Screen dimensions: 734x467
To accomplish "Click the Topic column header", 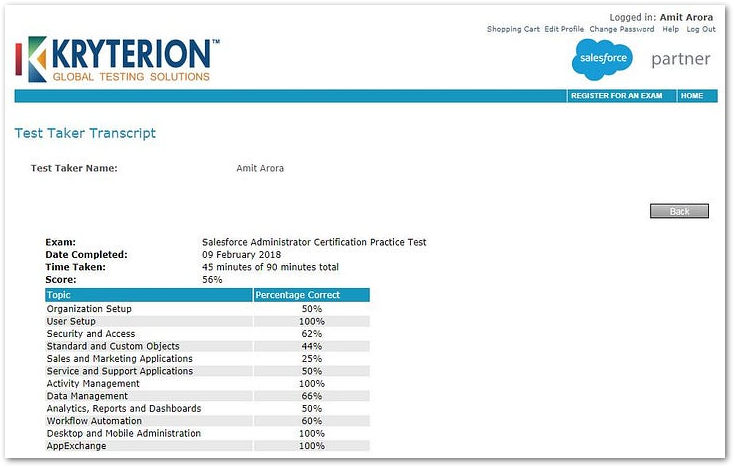I will (x=149, y=295).
